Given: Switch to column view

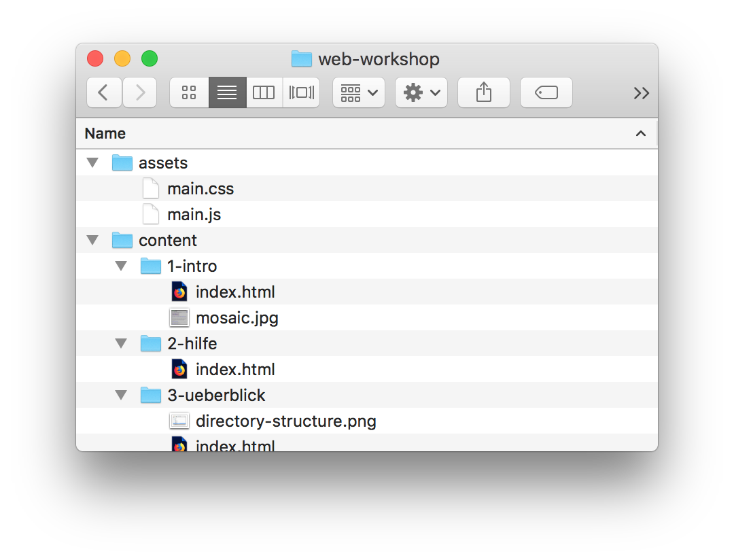Looking at the screenshot, I should pos(264,92).
